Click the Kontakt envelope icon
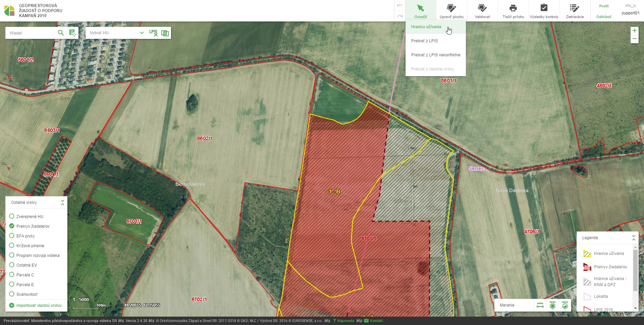The width and height of the screenshot is (644, 325). 366,321
